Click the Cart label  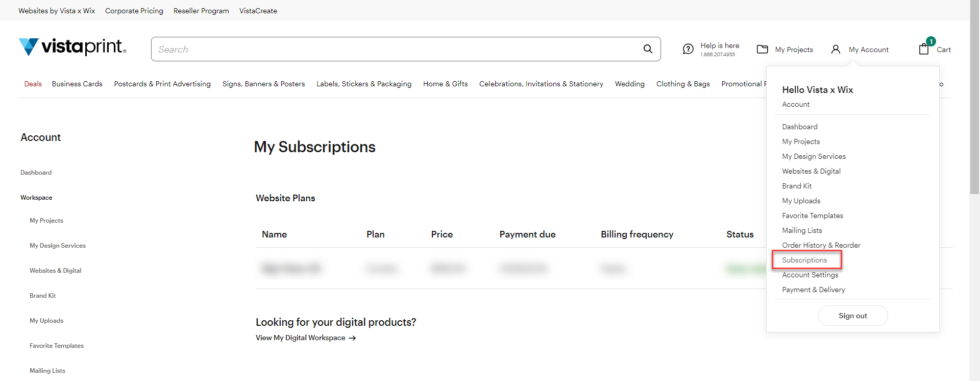[944, 50]
